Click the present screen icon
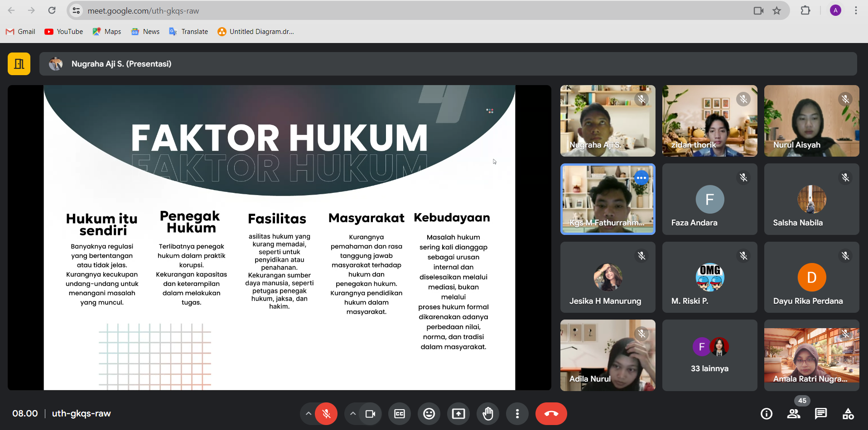This screenshot has width=868, height=430. coord(458,414)
